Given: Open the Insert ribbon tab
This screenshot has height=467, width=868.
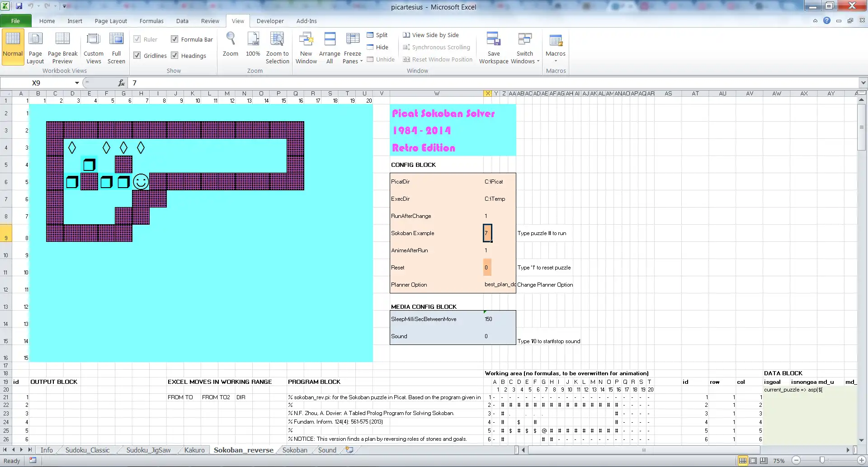Looking at the screenshot, I should point(75,21).
